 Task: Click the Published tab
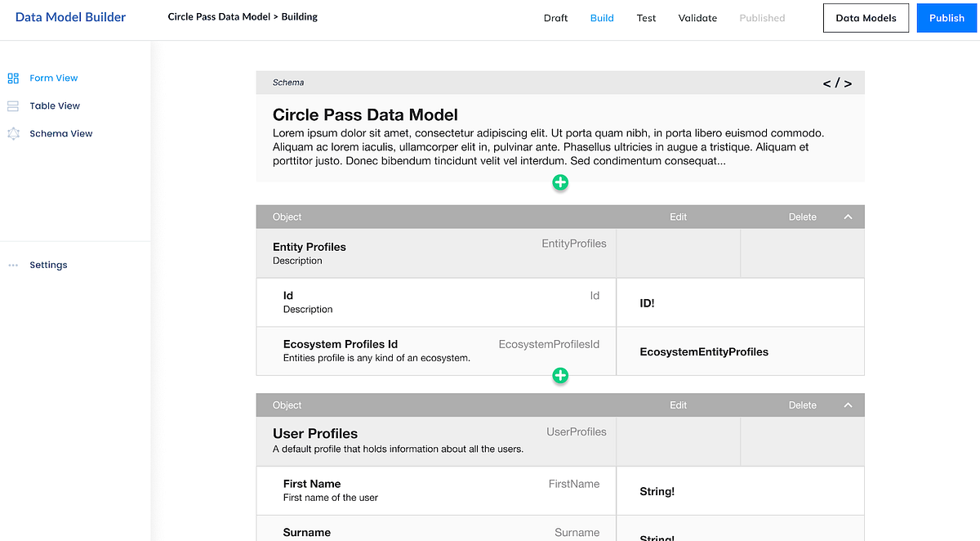[761, 17]
